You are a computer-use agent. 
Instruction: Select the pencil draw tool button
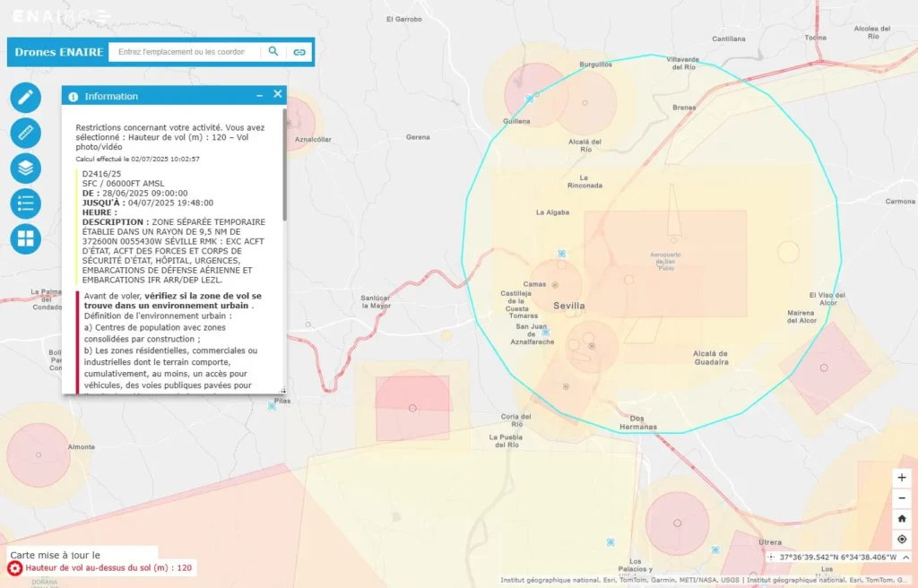tap(26, 97)
